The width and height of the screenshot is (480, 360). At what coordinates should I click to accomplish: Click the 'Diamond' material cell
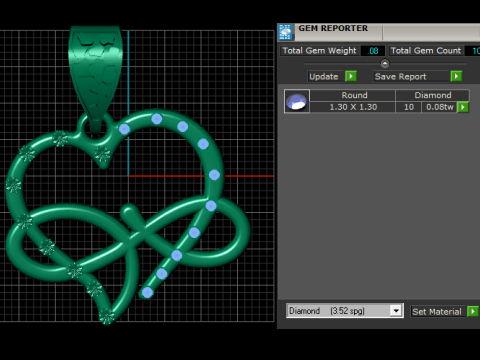coord(432,95)
